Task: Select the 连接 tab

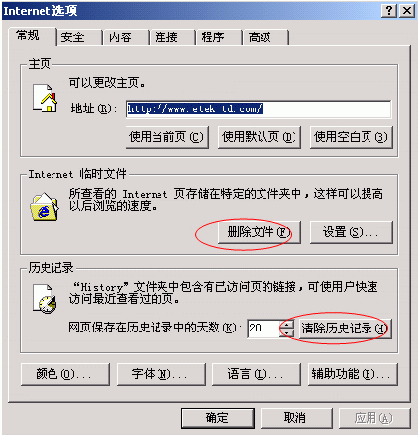Action: click(172, 37)
